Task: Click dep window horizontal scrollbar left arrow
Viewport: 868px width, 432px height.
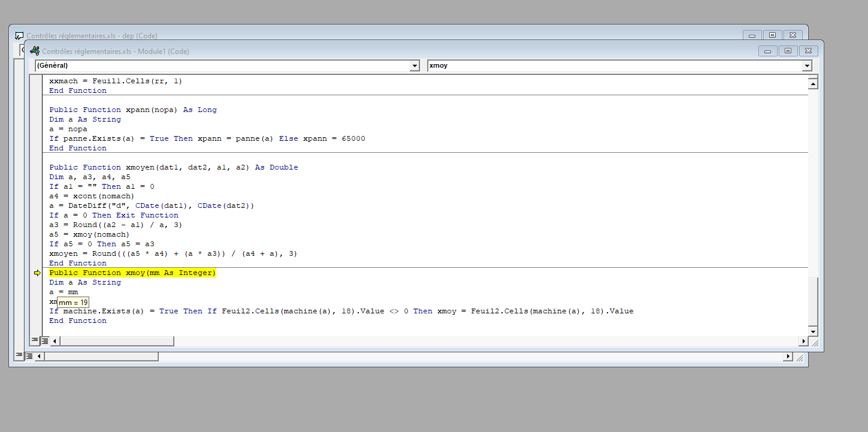Action: [40, 357]
